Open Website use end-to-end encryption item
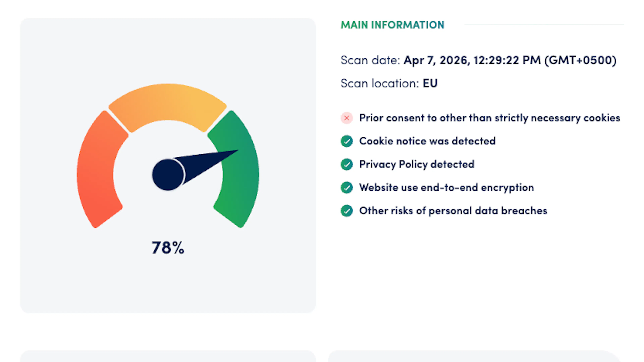This screenshot has height=362, width=644. coord(447,188)
